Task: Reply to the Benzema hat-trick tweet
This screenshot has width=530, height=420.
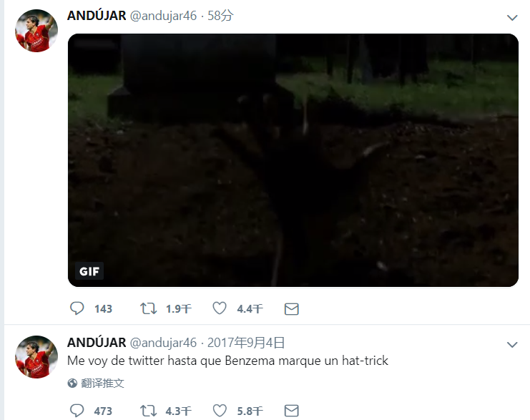Action: tap(77, 411)
